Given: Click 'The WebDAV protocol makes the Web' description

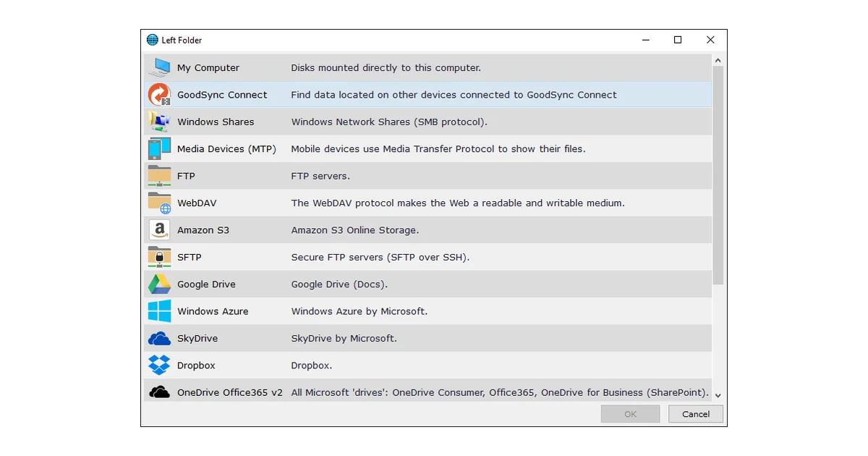Looking at the screenshot, I should pyautogui.click(x=458, y=203).
